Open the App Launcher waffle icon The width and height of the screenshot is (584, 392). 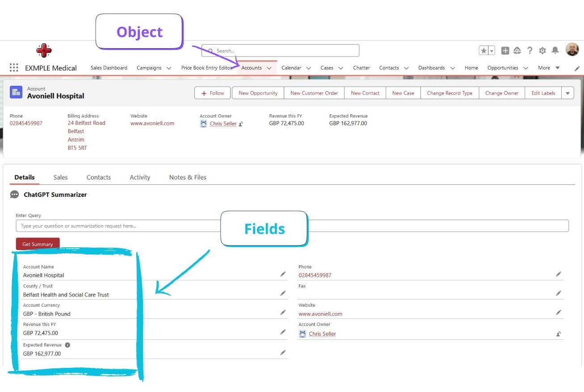[x=13, y=67]
